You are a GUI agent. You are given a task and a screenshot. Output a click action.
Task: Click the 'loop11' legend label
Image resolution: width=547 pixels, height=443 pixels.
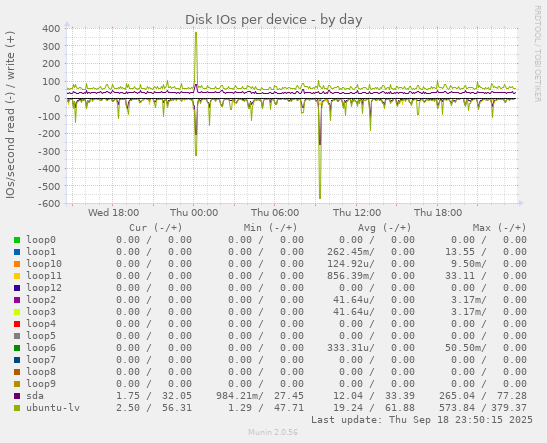click(44, 276)
